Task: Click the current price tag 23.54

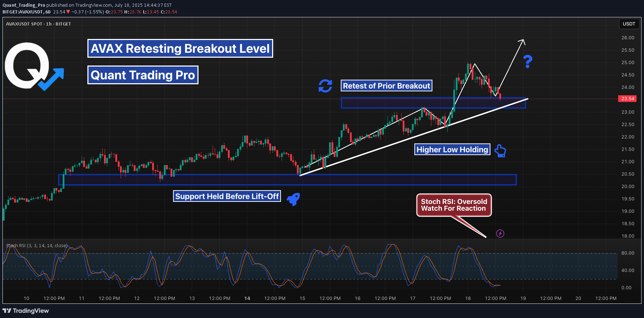Action: 628,98
